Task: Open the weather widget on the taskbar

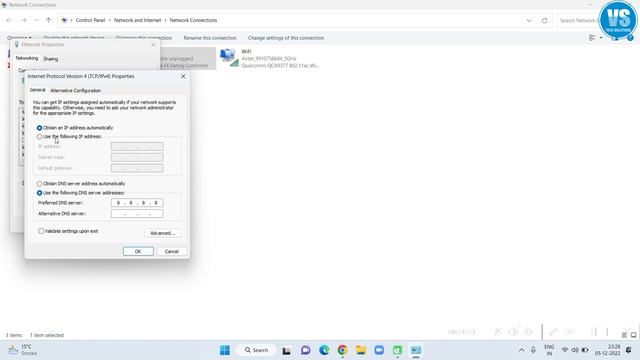Action: [23, 350]
